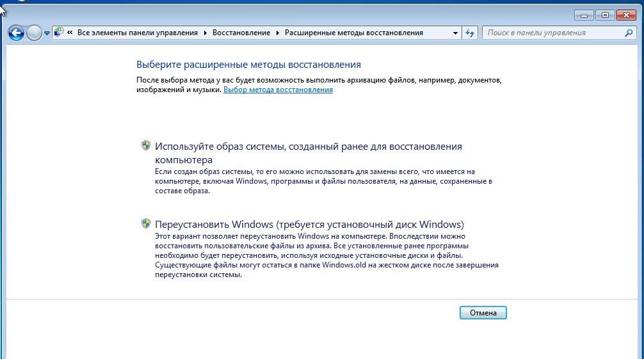Go to Все элементы панели управления breadcrumb
Screen dimensions: 644x359
coord(138,33)
